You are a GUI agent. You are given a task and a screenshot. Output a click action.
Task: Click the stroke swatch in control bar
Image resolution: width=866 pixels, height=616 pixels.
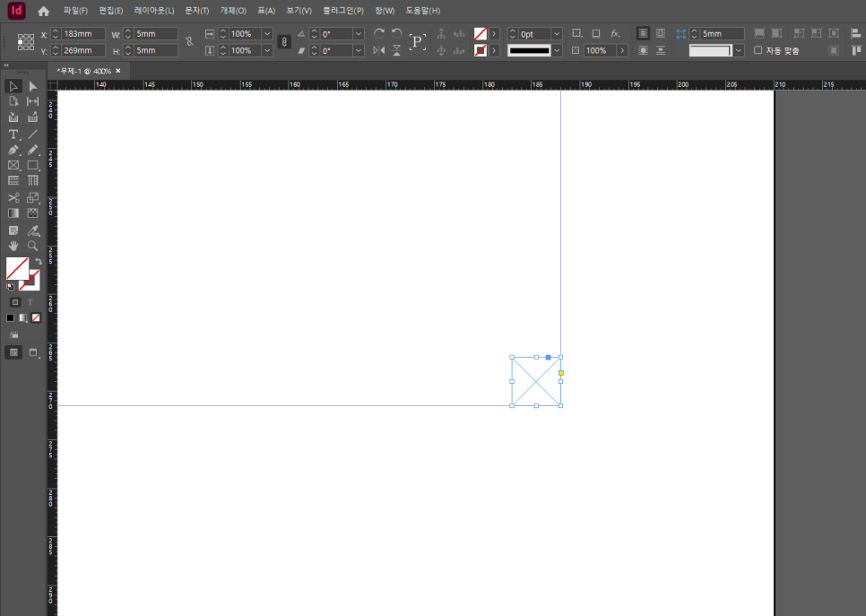(x=481, y=50)
